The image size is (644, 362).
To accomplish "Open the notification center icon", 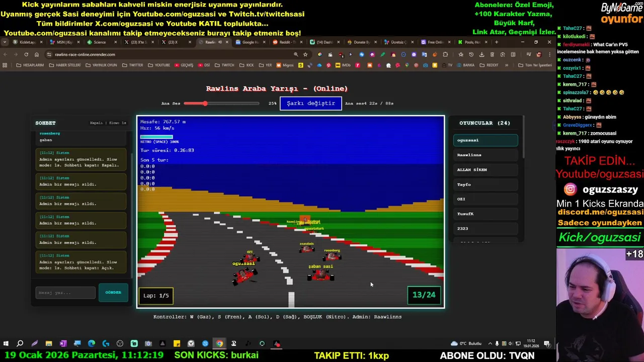I will (x=547, y=344).
